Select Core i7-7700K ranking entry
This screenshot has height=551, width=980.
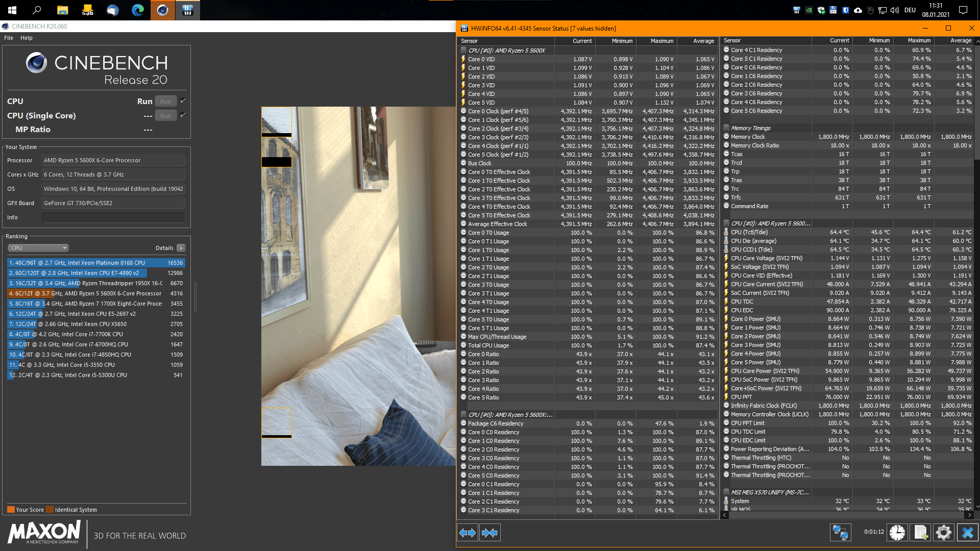coord(96,334)
